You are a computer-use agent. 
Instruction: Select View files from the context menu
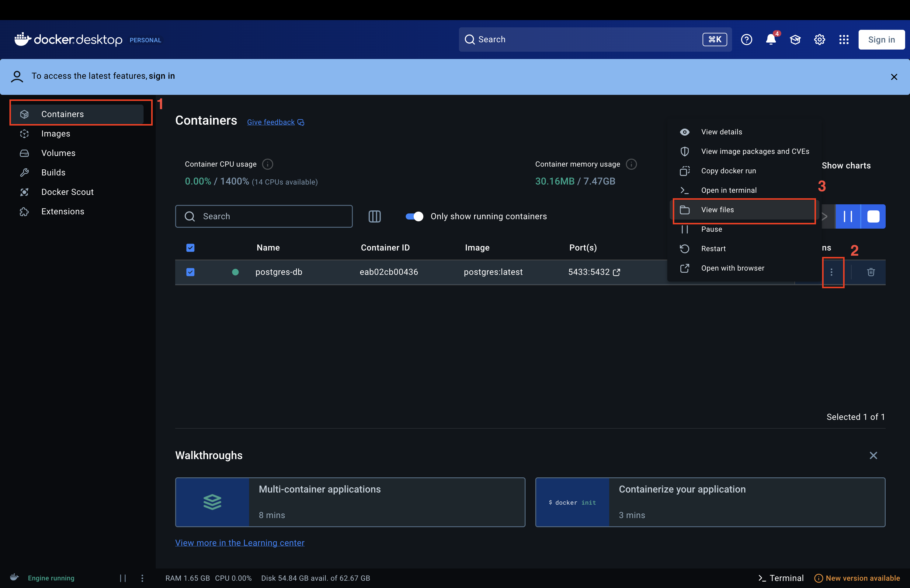click(717, 209)
